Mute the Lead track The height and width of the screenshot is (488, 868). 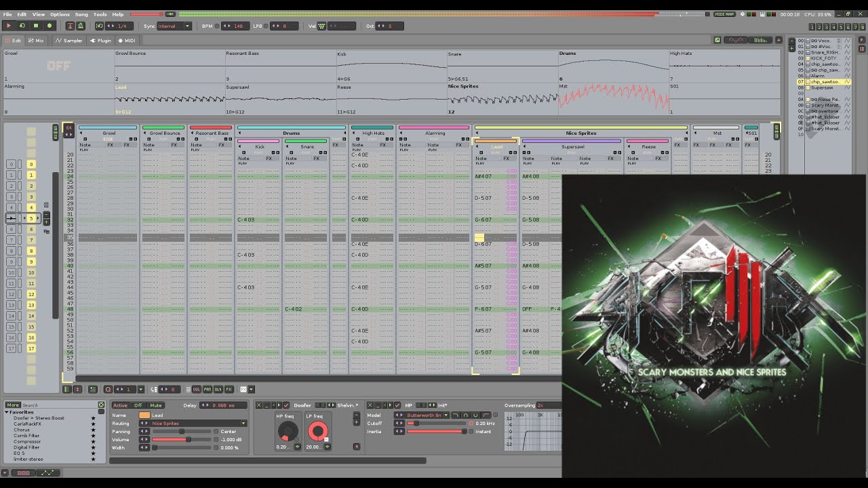click(156, 405)
